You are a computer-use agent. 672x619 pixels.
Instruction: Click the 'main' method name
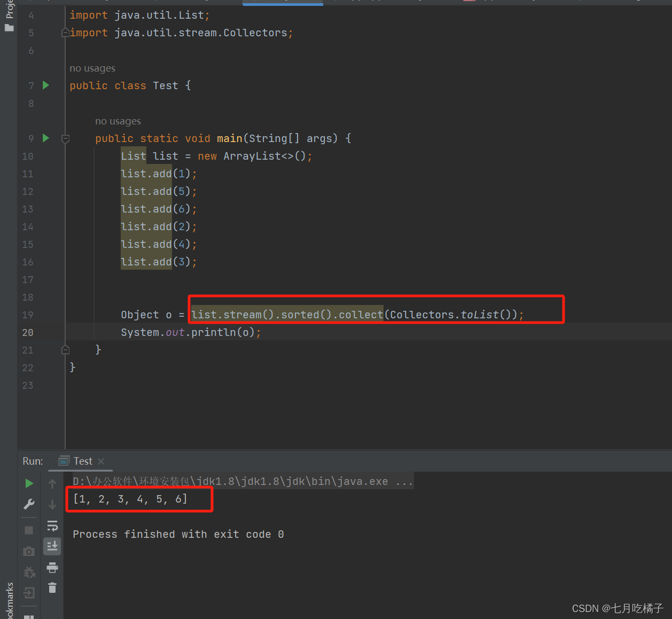pyautogui.click(x=230, y=139)
